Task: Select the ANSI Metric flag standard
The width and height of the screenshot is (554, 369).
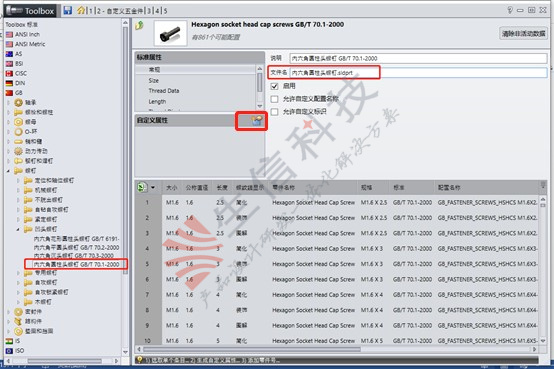Action: pos(10,44)
